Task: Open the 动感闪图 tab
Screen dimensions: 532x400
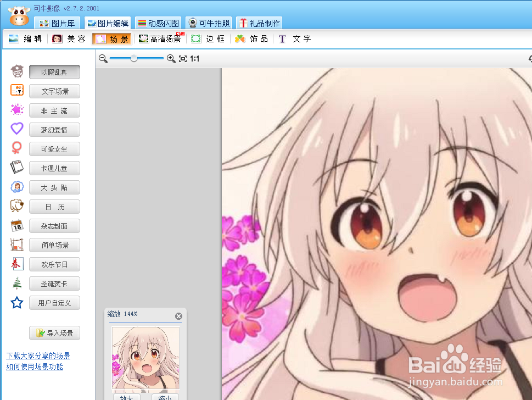Action: pyautogui.click(x=158, y=23)
